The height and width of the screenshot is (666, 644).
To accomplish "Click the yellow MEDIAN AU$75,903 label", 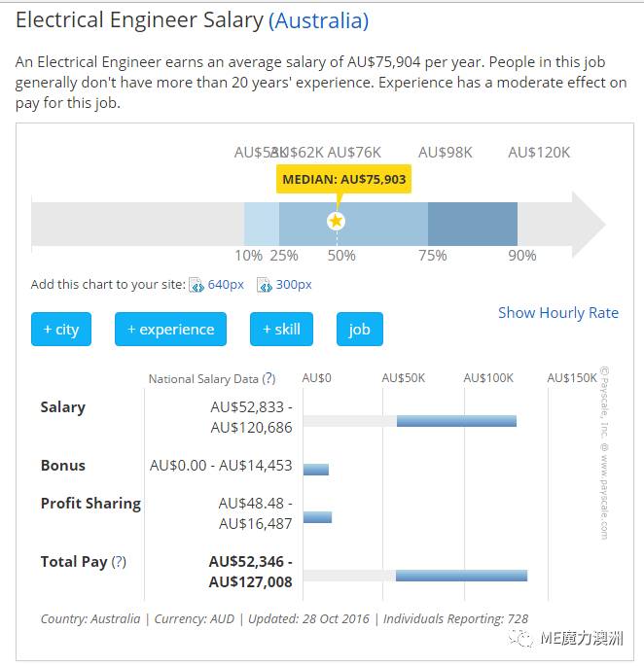I will (x=343, y=179).
